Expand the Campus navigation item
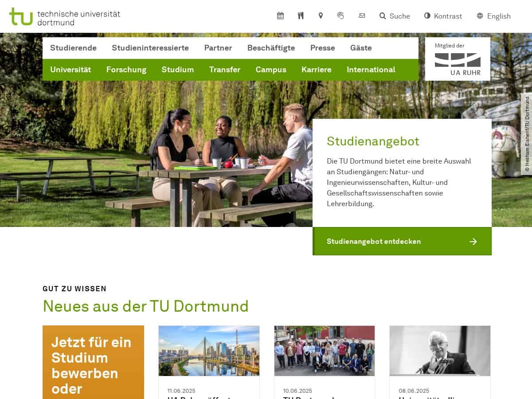The width and height of the screenshot is (532, 399). point(271,70)
